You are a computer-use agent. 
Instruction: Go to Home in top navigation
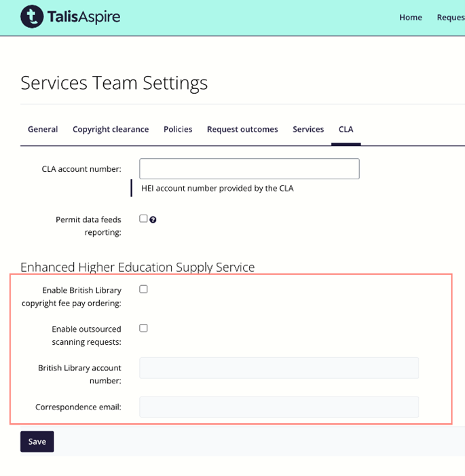click(x=410, y=18)
